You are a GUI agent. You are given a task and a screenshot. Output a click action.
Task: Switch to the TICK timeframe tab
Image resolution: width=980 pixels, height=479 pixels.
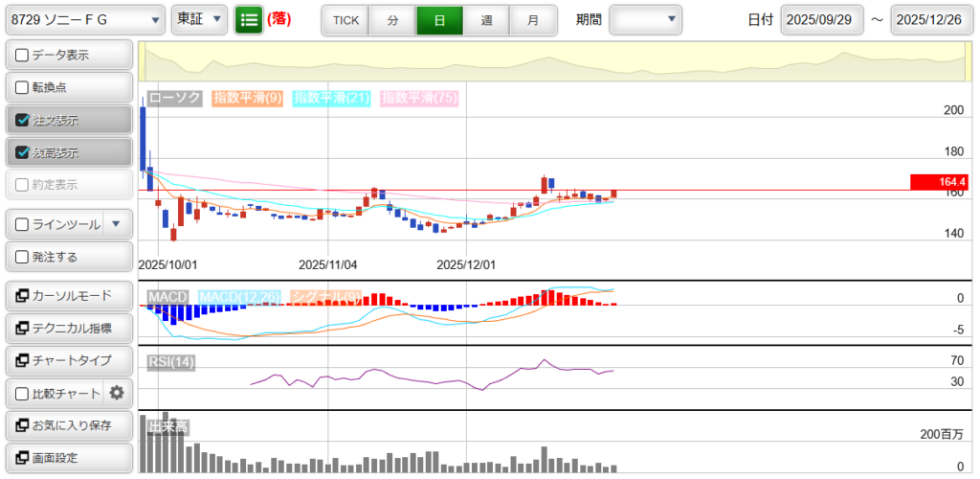click(345, 20)
